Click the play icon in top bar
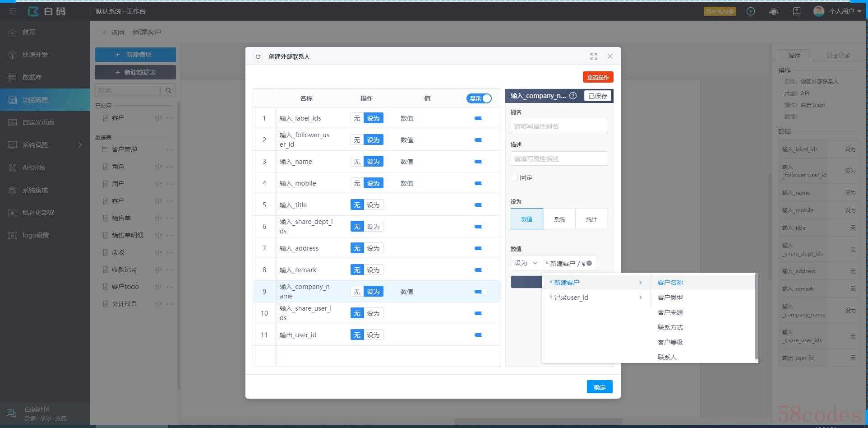Viewport: 868px width, 428px height. point(751,11)
